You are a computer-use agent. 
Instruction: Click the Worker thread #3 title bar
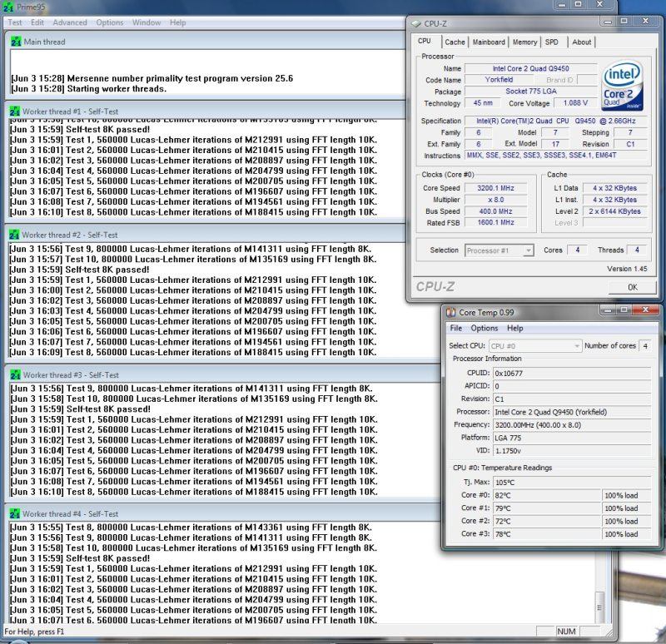[x=222, y=375]
